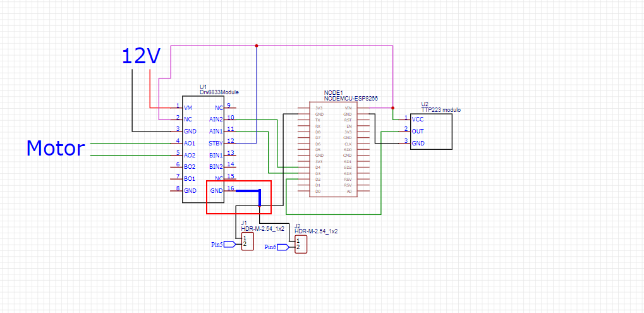Select the VIN pin on the NodeMCU
This screenshot has height=313, width=644.
[348, 107]
